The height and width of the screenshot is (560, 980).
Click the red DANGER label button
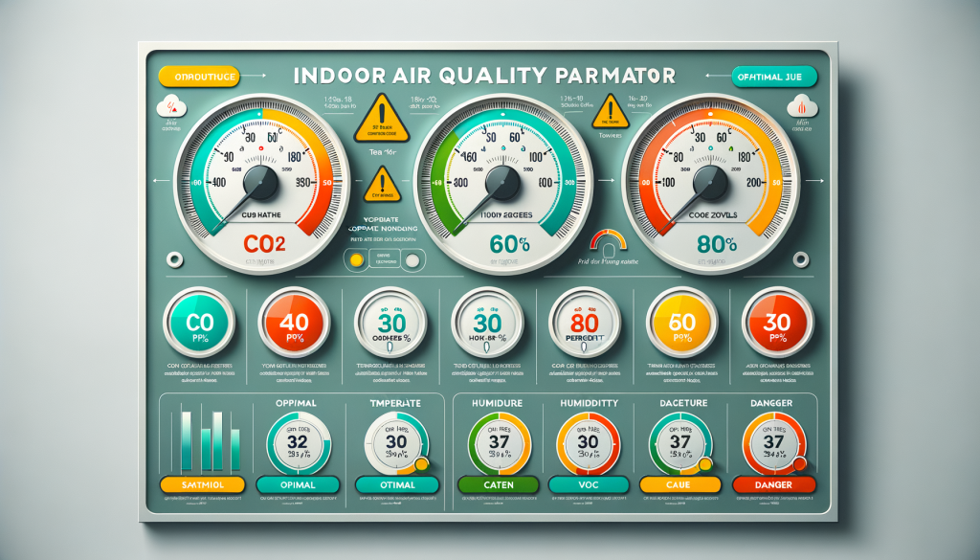click(x=773, y=484)
